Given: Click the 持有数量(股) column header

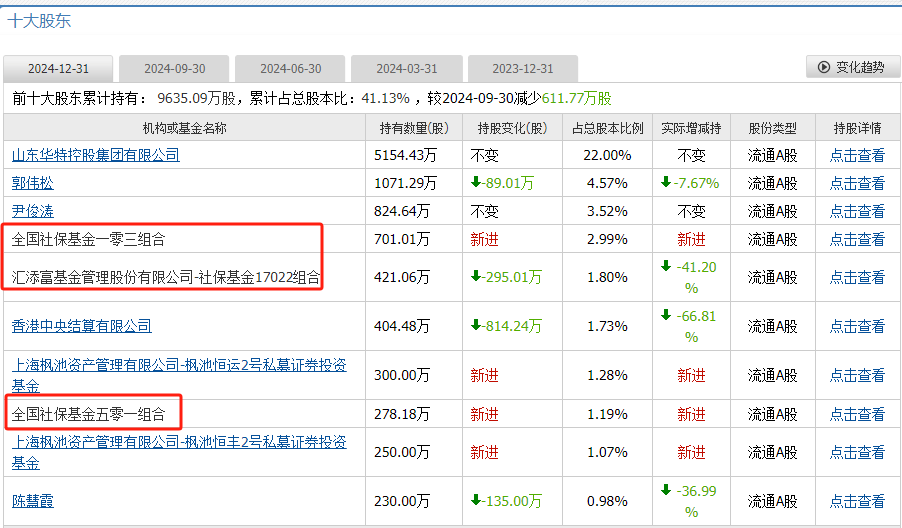Looking at the screenshot, I should click(414, 128).
